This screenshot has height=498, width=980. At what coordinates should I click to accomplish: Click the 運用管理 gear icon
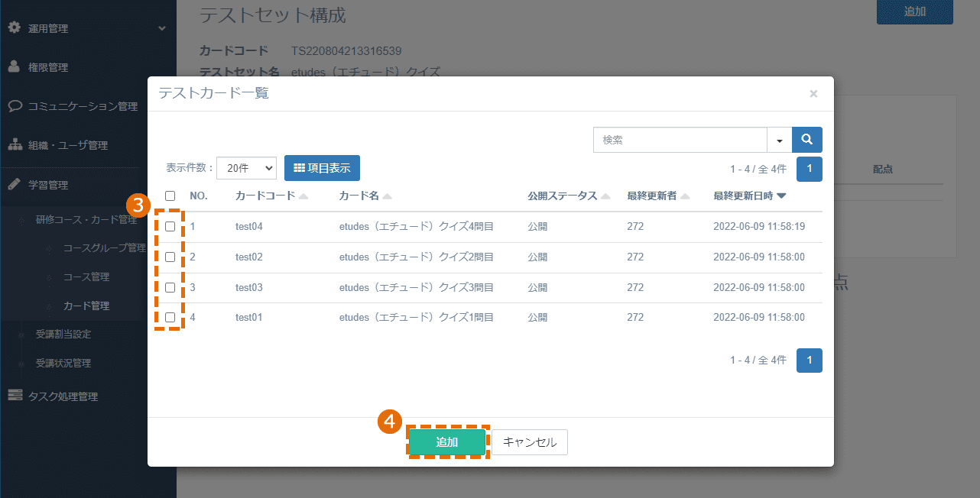(x=14, y=27)
